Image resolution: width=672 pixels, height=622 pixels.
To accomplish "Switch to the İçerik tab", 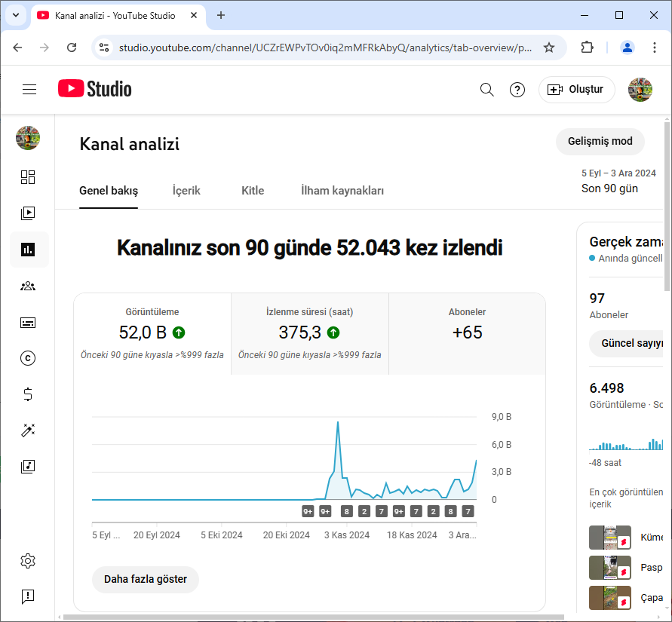I will tap(186, 191).
